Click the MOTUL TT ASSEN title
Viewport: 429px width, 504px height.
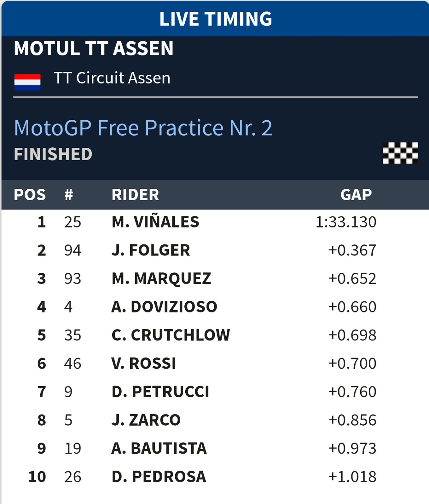click(94, 49)
